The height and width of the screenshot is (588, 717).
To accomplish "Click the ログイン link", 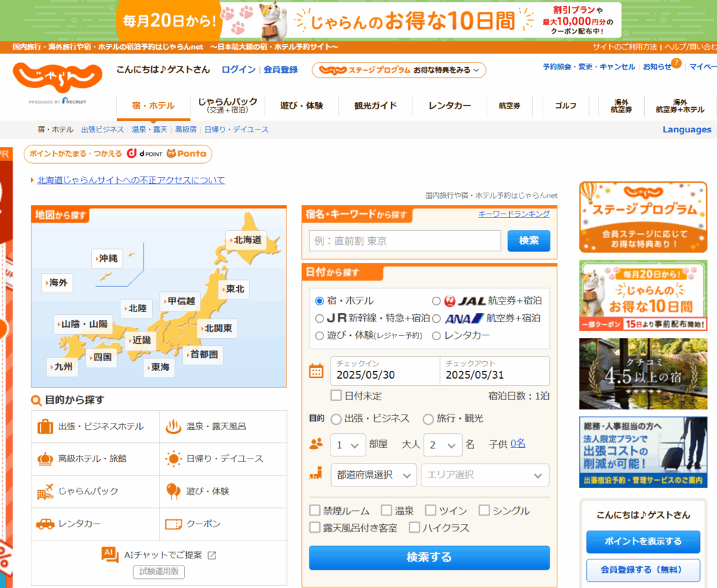I will [x=238, y=69].
